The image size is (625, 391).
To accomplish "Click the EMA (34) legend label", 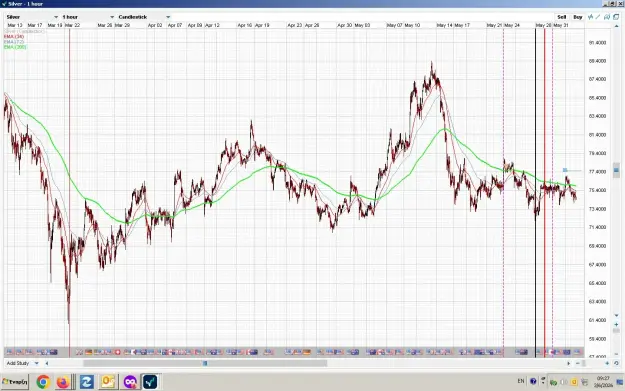I will click(x=14, y=37).
